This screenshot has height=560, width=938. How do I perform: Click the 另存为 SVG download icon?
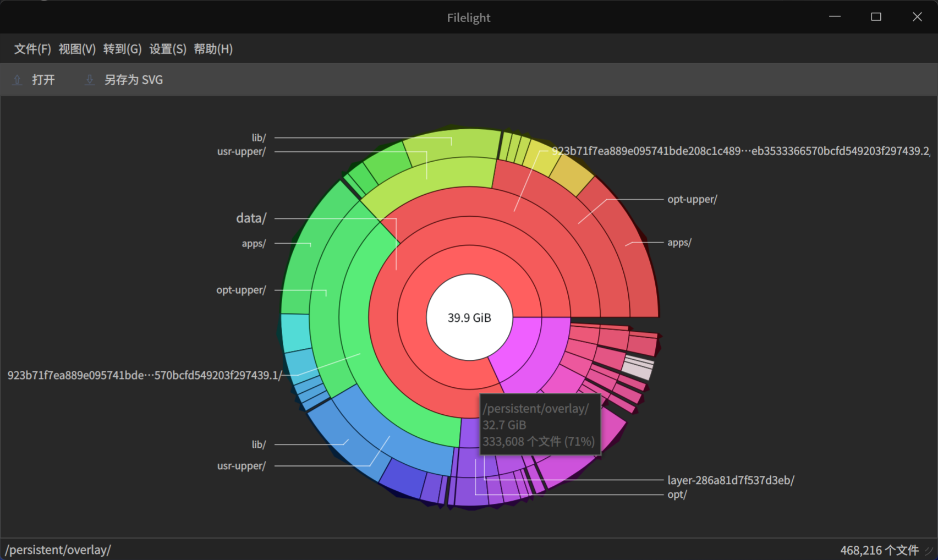89,80
